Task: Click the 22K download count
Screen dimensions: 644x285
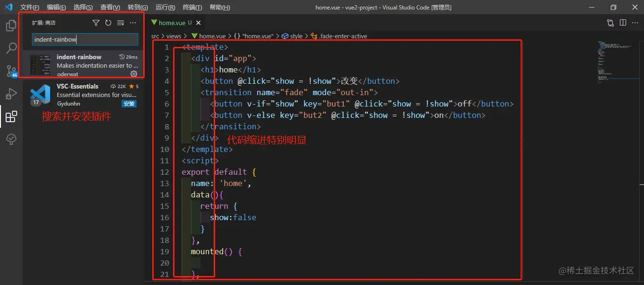Action: pyautogui.click(x=118, y=87)
